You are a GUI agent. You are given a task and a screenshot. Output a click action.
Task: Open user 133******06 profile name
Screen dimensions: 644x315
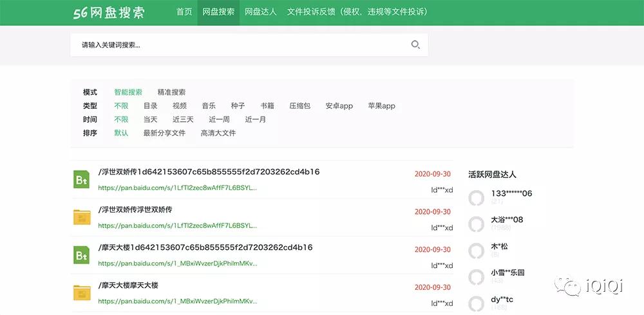pyautogui.click(x=511, y=193)
